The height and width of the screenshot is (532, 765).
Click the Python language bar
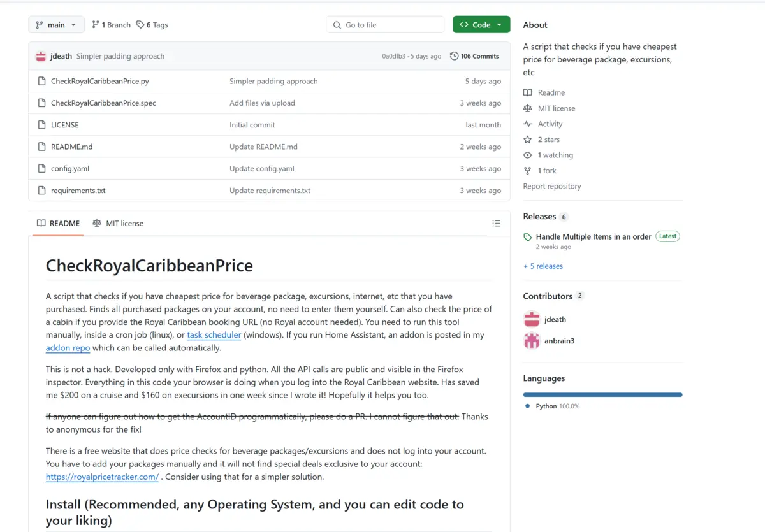pos(603,394)
